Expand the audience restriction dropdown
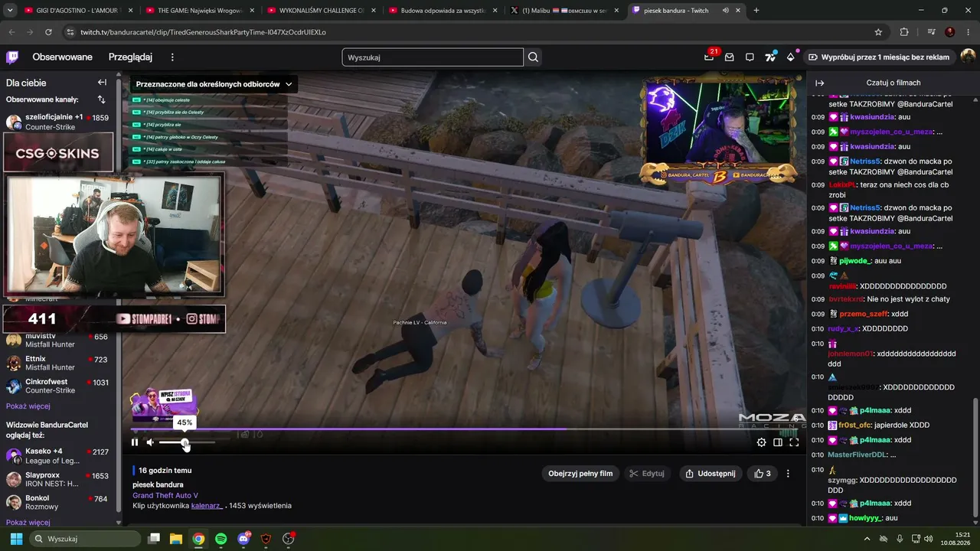This screenshot has height=551, width=980. (x=214, y=84)
